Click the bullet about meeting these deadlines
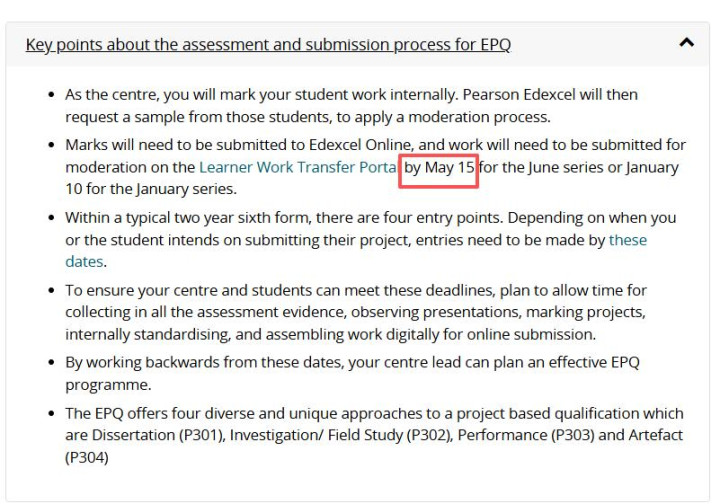The image size is (720, 504). [x=355, y=291]
